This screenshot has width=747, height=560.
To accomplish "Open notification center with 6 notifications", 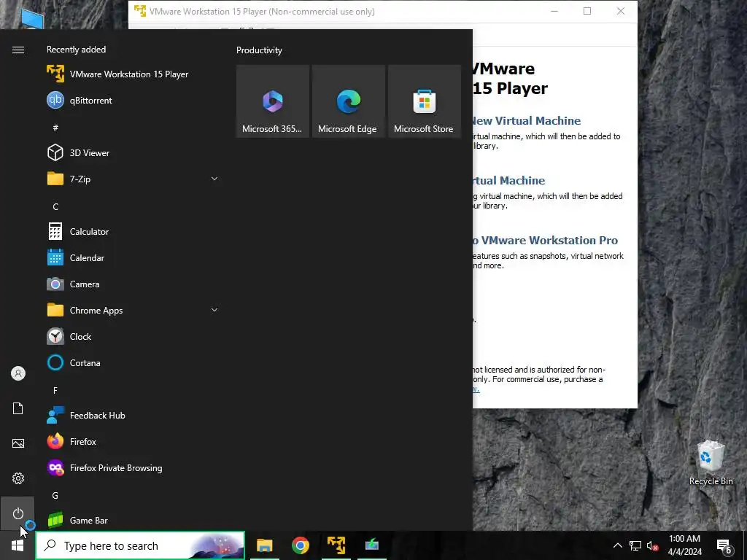I will pyautogui.click(x=724, y=545).
